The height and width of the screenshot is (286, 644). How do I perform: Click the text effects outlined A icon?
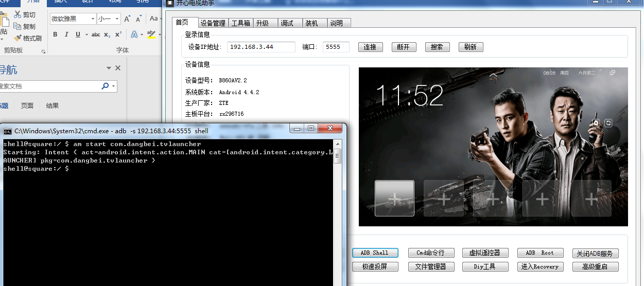tap(134, 34)
